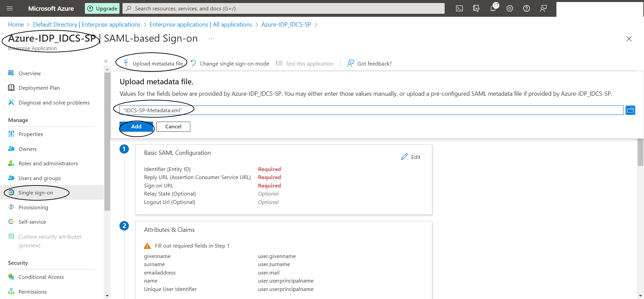Viewport: 644px width, 299px height.
Task: Click the Got feedback person icon
Action: 351,63
